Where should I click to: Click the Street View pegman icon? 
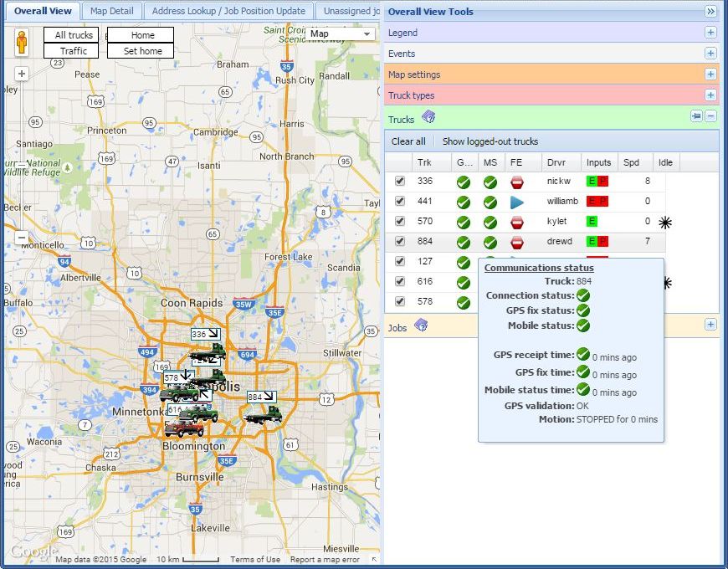22,40
